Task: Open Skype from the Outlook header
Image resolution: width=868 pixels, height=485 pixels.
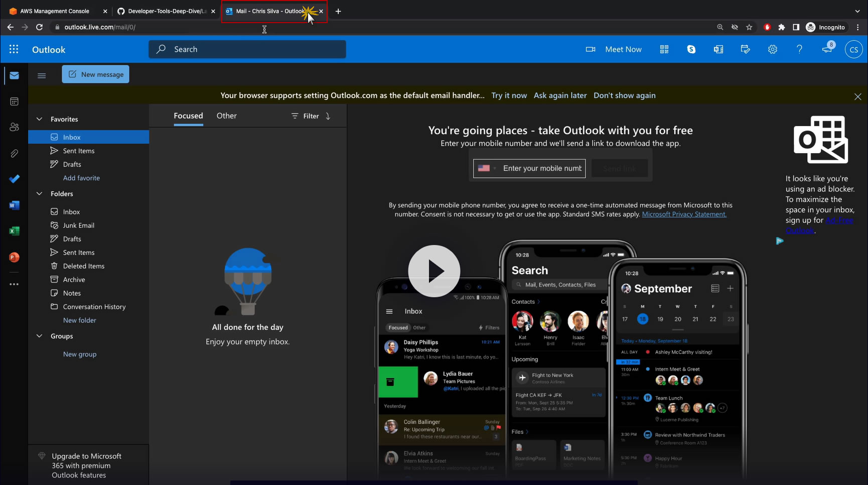Action: point(691,49)
